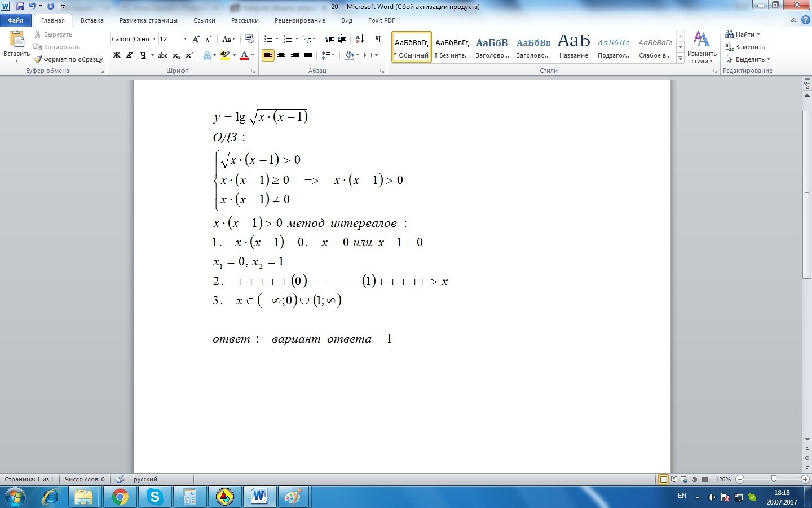Toggle italic formatting (К)
812x508 pixels.
pos(130,55)
